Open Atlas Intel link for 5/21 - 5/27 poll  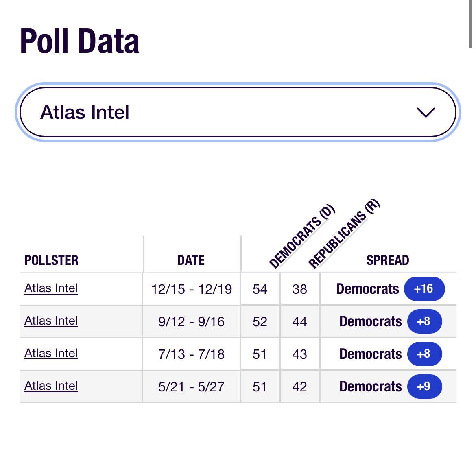(x=51, y=386)
